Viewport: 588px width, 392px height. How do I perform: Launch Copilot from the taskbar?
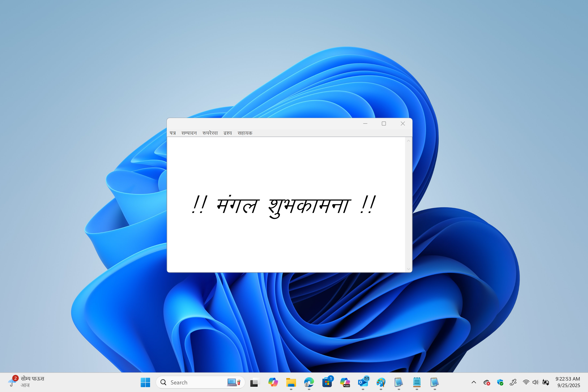point(273,382)
